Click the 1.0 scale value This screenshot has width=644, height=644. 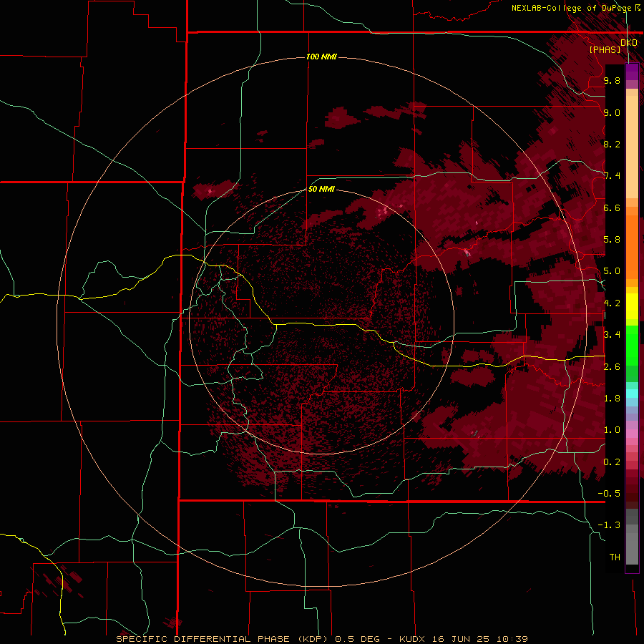pyautogui.click(x=612, y=430)
